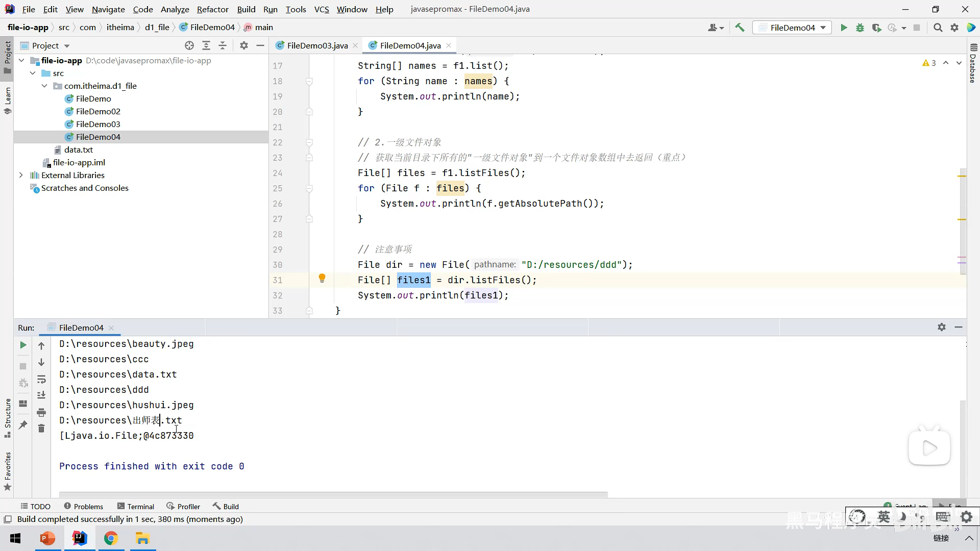
Task: Open the Refactor menu
Action: pyautogui.click(x=212, y=9)
